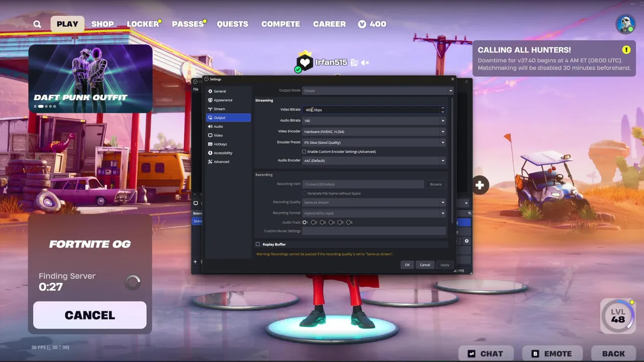Switch to the COMPETE tab
This screenshot has width=644, height=362.
click(x=281, y=24)
